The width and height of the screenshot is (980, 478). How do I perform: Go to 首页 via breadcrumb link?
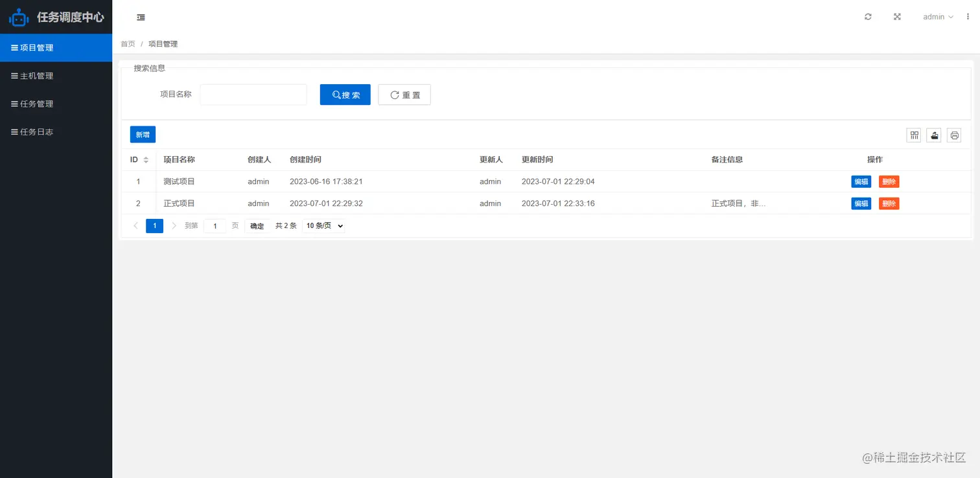click(x=128, y=44)
